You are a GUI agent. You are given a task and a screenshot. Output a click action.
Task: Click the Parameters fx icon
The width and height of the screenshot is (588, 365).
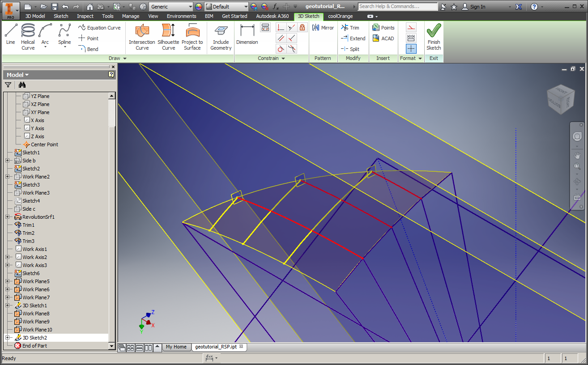coord(276,7)
